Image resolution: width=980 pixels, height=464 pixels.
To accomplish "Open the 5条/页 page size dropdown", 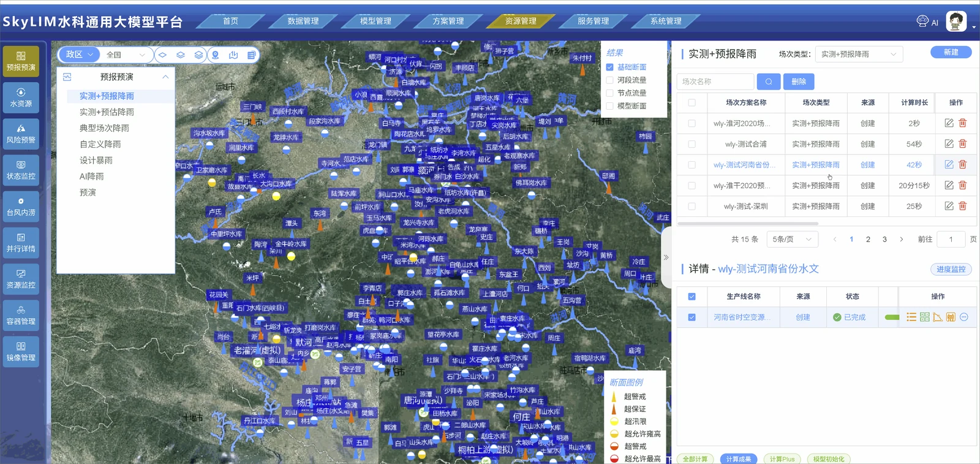I will coord(791,239).
